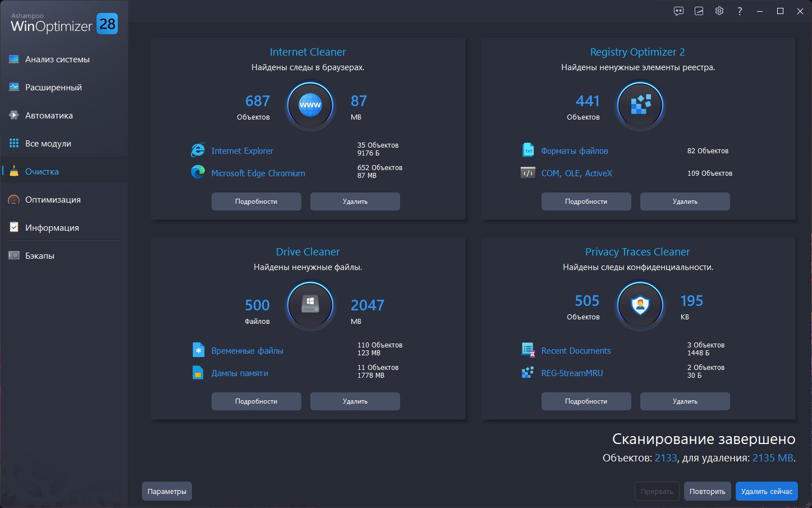This screenshot has height=508, width=812.
Task: Click the Анализ системы laptop icon
Action: pos(14,60)
